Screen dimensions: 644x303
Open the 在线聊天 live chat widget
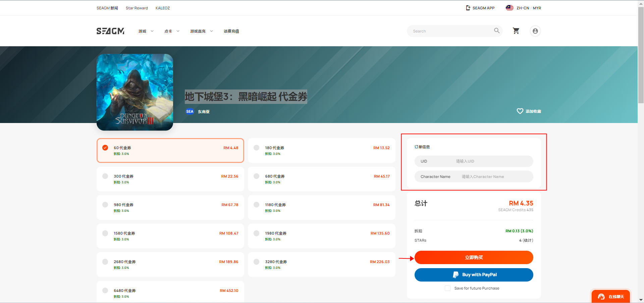[611, 297]
